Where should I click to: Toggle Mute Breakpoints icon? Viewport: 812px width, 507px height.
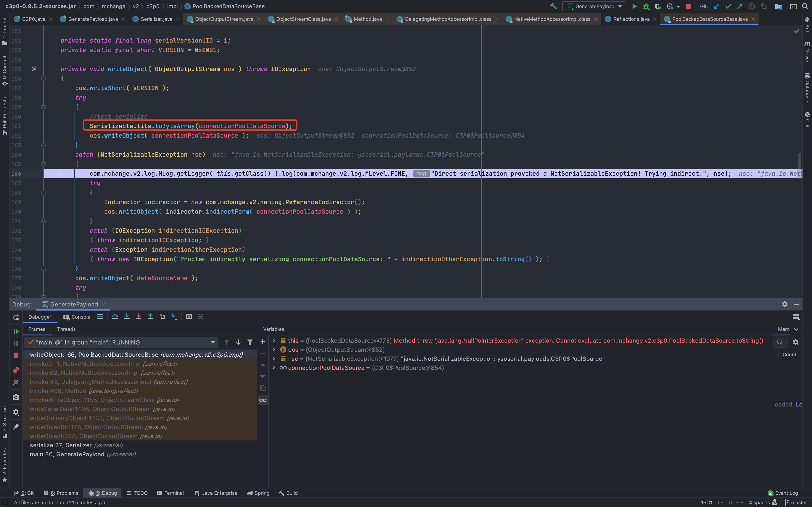(16, 382)
